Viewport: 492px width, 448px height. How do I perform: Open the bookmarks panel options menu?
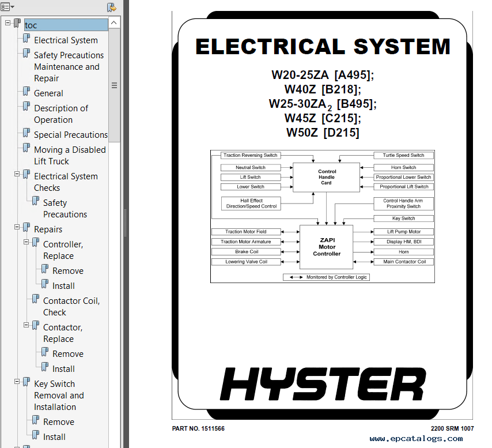point(7,6)
